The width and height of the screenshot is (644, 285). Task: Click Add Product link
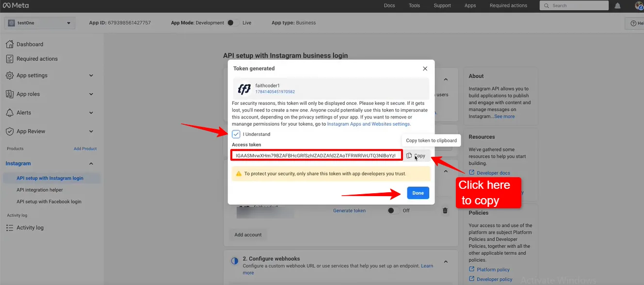(85, 149)
